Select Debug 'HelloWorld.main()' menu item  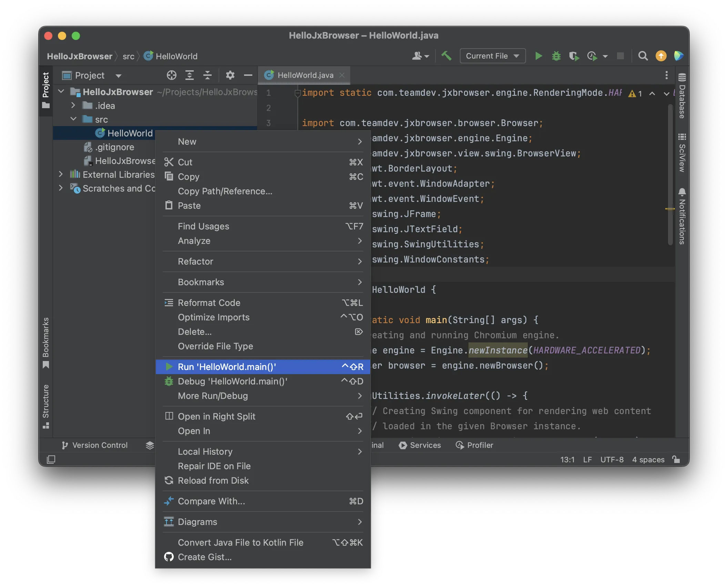click(x=232, y=381)
